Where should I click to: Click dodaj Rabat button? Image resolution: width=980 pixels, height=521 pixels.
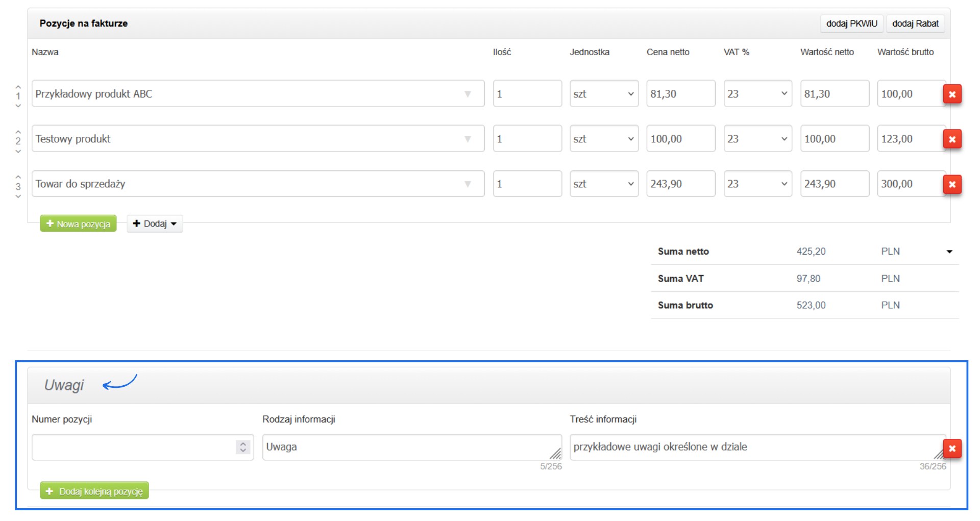click(x=915, y=23)
